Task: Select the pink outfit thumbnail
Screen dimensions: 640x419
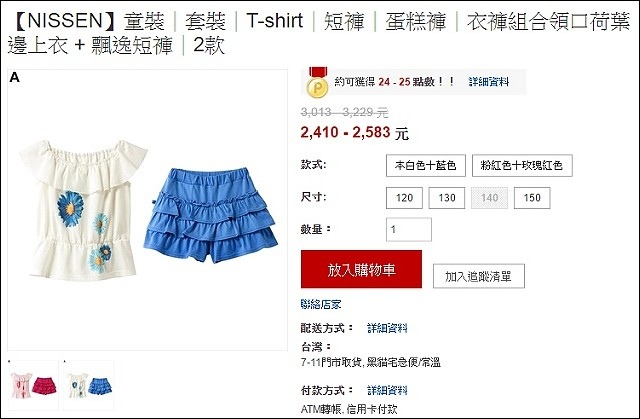Action: [x=33, y=385]
